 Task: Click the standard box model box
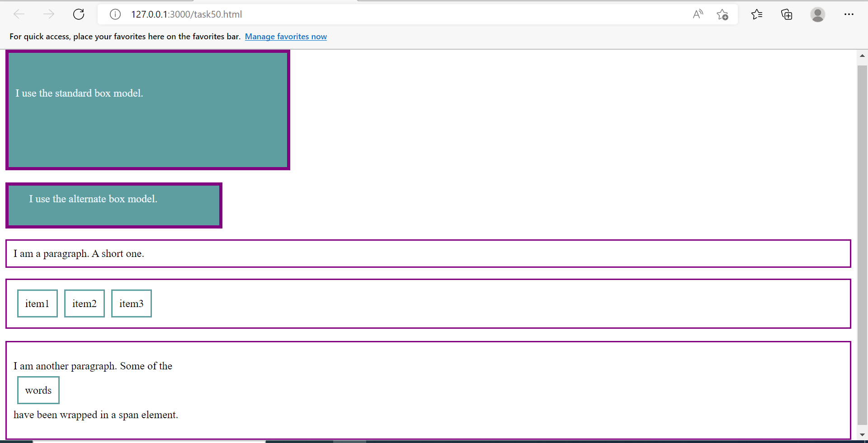click(147, 110)
